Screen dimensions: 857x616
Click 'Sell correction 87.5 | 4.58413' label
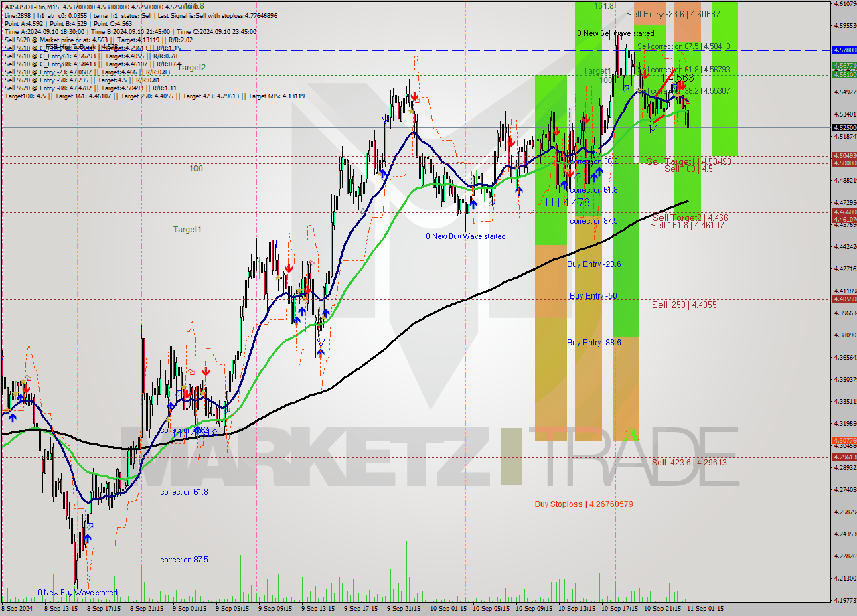[683, 46]
